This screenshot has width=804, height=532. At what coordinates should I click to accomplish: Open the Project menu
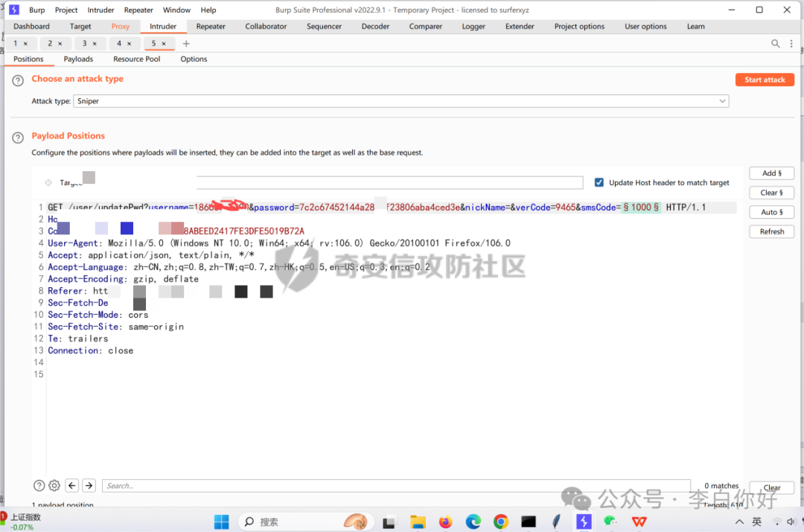pos(66,10)
